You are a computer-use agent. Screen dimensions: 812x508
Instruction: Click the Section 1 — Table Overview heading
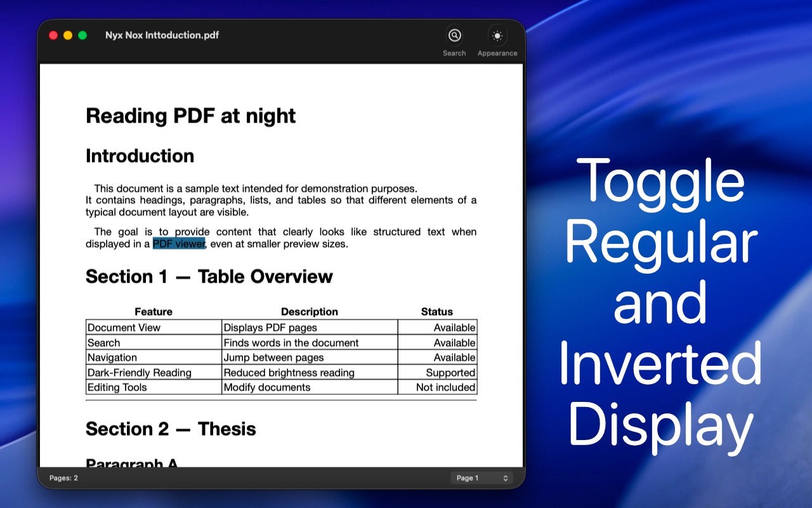[x=209, y=277]
